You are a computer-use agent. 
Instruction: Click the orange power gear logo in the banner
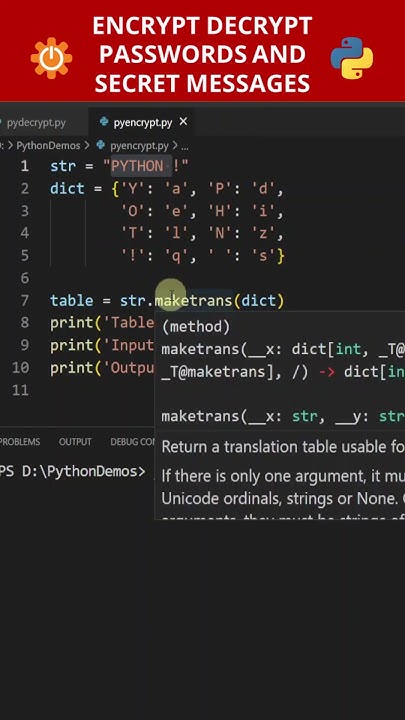51,58
